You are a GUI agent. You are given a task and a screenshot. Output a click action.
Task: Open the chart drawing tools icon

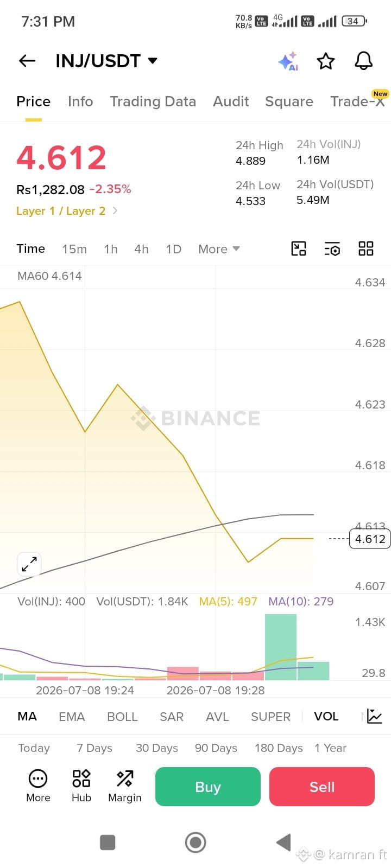[299, 248]
